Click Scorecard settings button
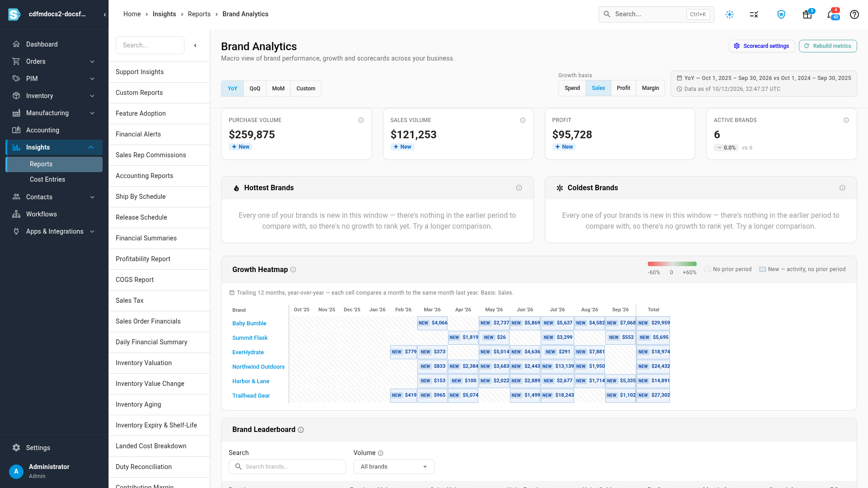The image size is (868, 488). click(762, 46)
